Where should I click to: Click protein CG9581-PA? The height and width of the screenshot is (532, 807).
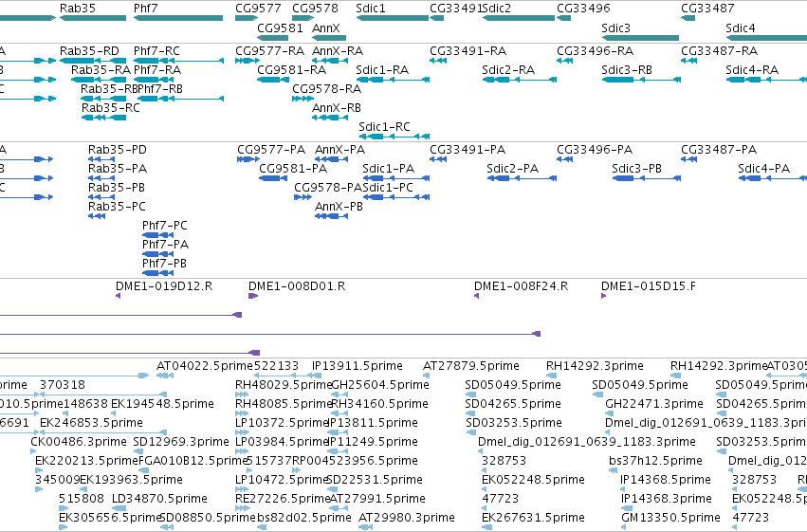click(x=293, y=169)
